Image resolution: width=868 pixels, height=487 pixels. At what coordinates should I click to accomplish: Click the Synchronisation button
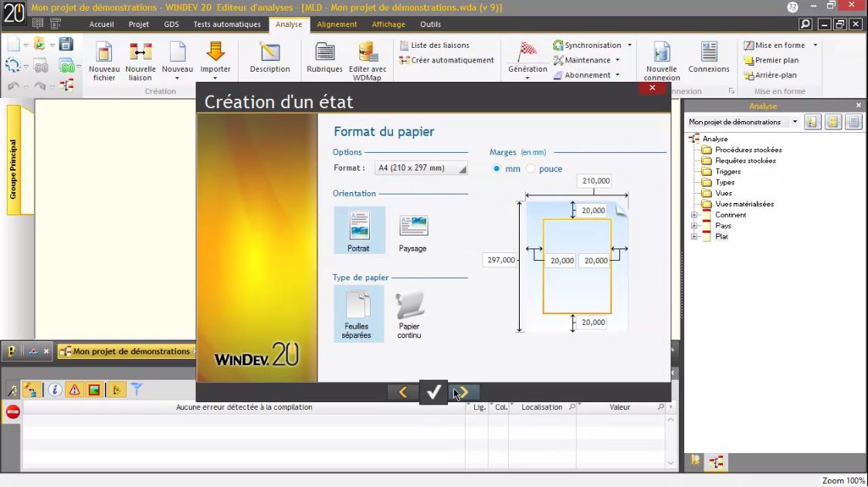588,45
